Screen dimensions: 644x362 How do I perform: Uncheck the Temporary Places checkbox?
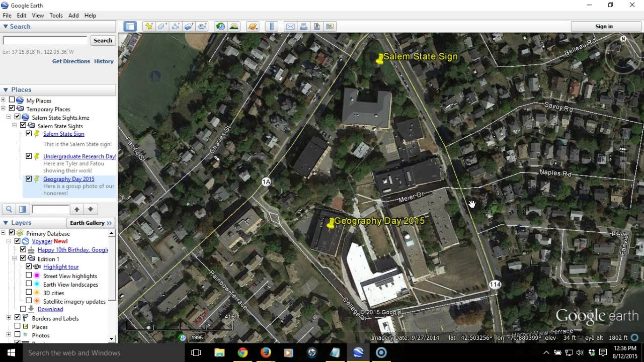[x=12, y=109]
